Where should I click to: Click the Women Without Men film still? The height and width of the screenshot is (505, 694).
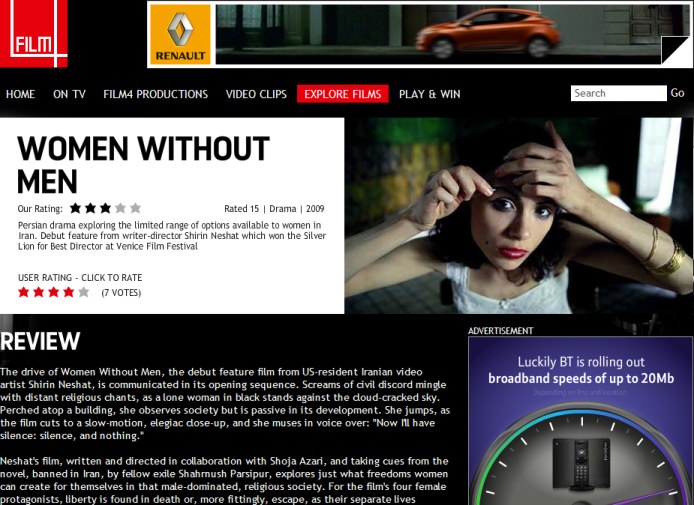(519, 216)
